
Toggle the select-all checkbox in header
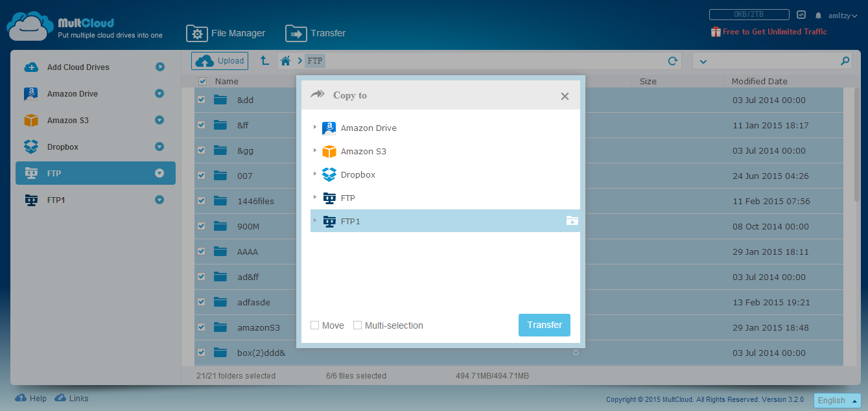point(203,81)
